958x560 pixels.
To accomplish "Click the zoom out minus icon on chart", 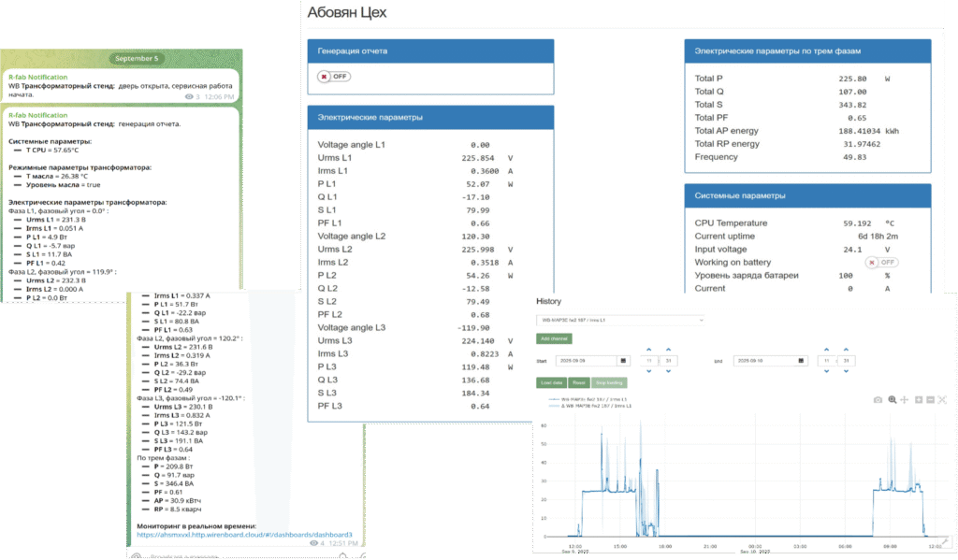I will click(x=930, y=399).
